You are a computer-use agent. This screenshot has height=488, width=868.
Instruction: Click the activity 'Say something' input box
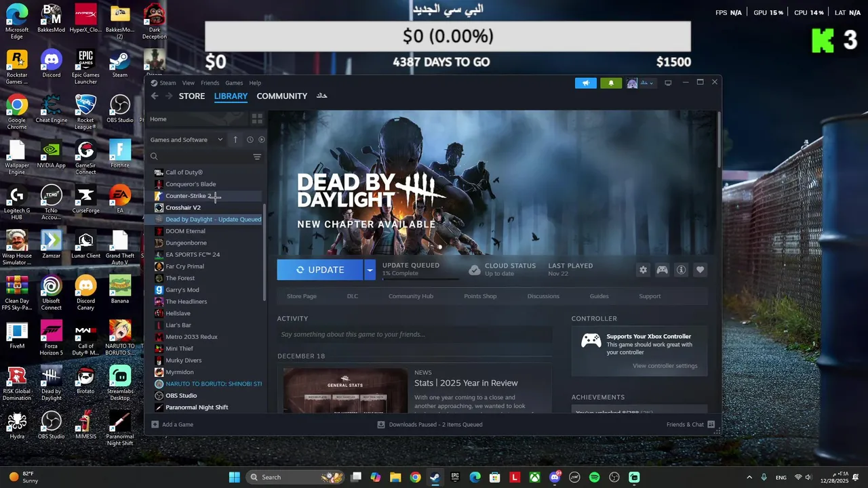coord(414,334)
